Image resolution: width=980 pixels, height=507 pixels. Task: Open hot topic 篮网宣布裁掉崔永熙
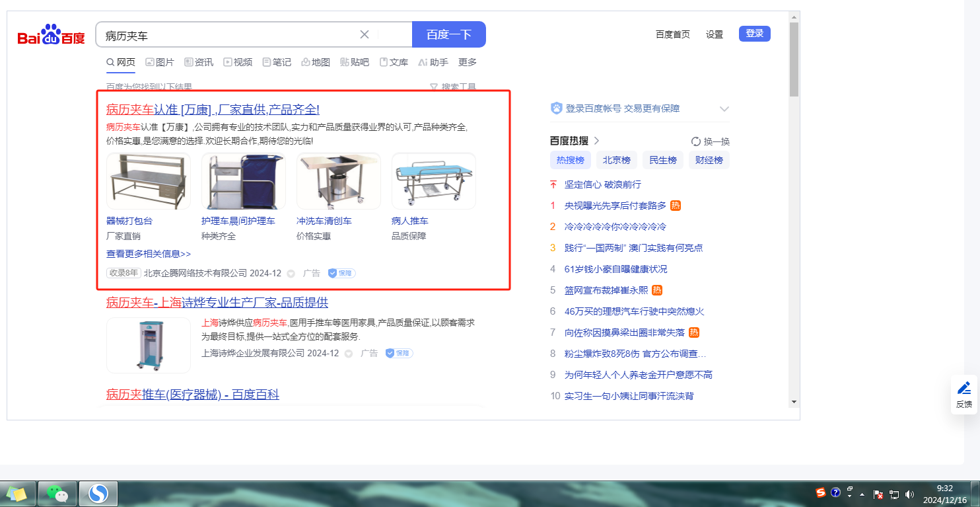(606, 290)
